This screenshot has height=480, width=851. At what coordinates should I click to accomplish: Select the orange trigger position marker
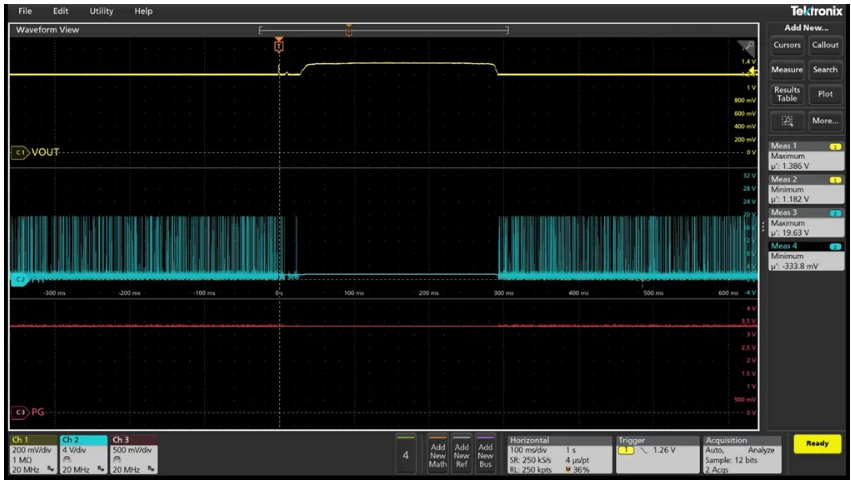click(279, 46)
